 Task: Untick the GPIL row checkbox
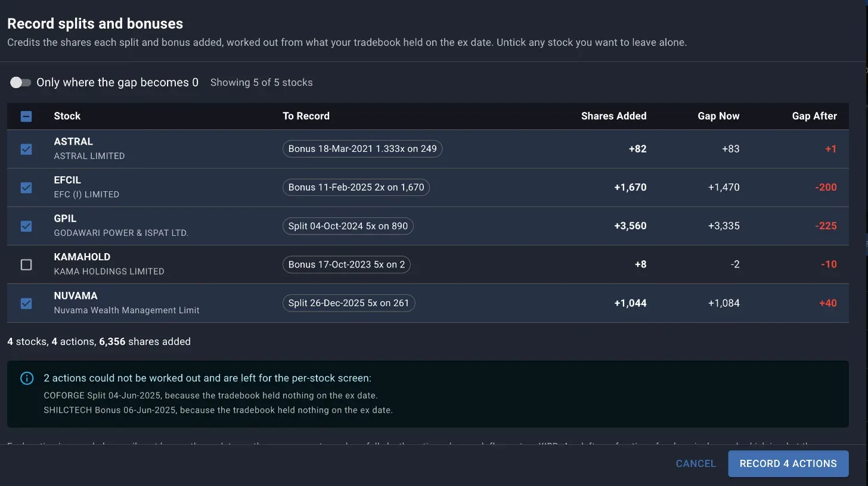click(x=26, y=226)
